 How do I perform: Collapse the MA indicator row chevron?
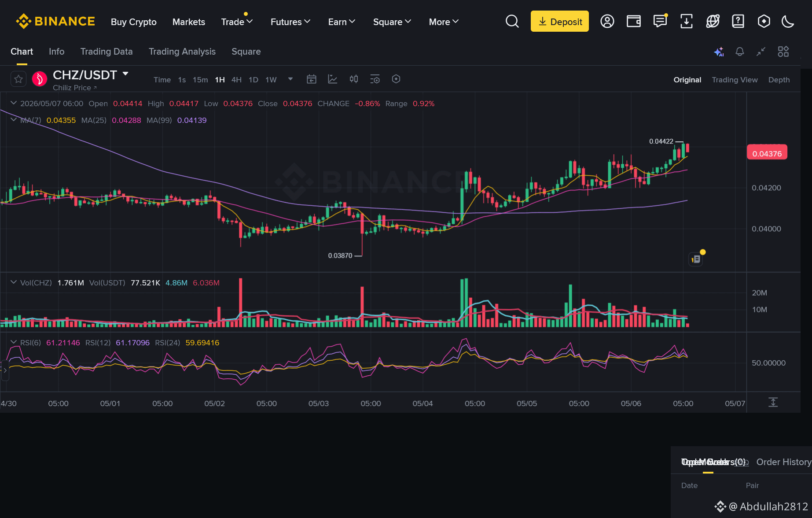click(x=14, y=120)
